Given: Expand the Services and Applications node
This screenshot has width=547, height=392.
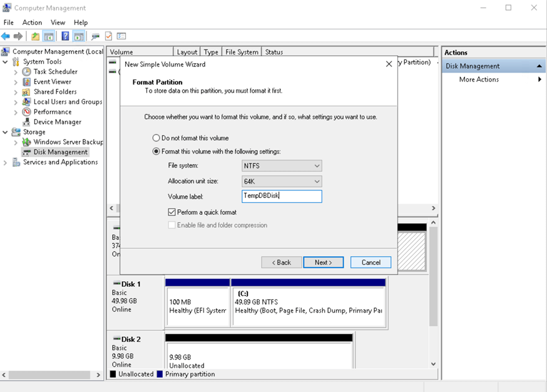Looking at the screenshot, I should (x=6, y=162).
